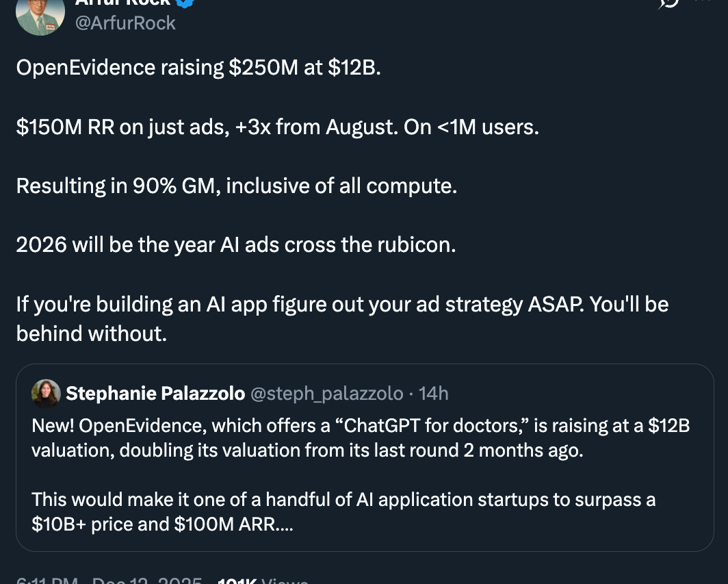Open the @ArfurRock handle link

point(125,23)
